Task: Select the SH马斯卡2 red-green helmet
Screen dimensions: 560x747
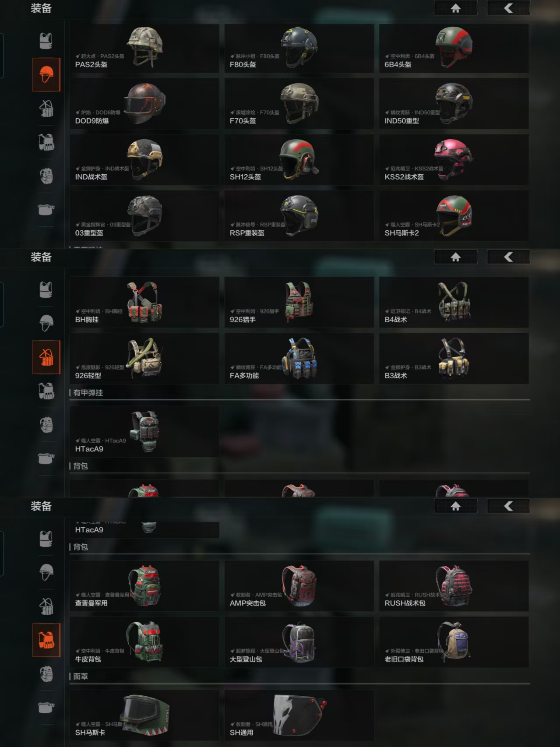Action: pyautogui.click(x=454, y=216)
